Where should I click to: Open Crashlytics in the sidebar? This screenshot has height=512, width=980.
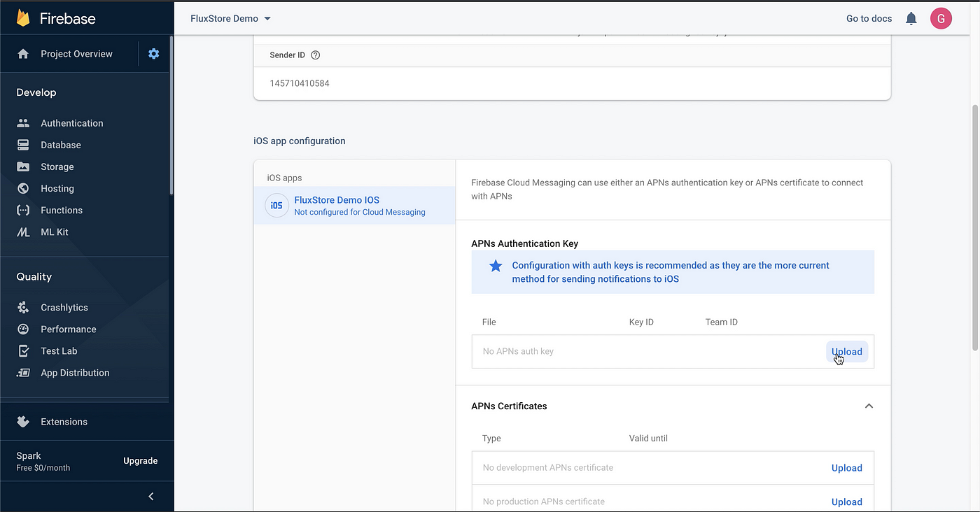[x=64, y=307]
